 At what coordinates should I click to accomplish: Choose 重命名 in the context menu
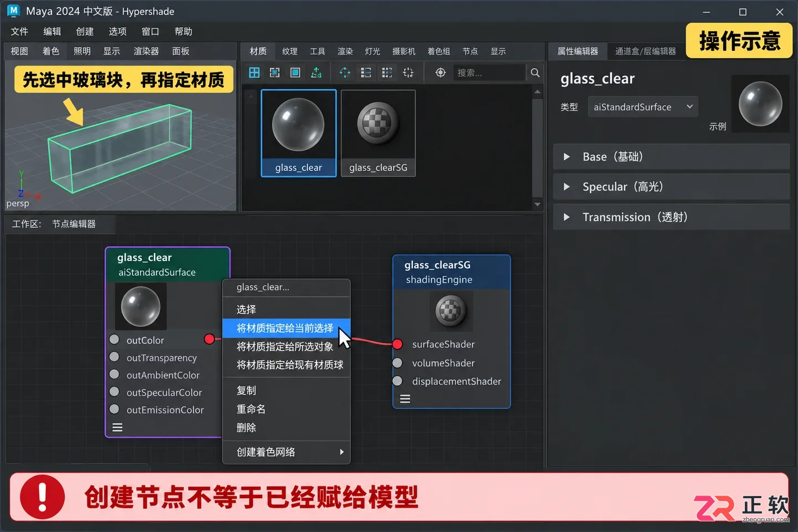click(286, 409)
